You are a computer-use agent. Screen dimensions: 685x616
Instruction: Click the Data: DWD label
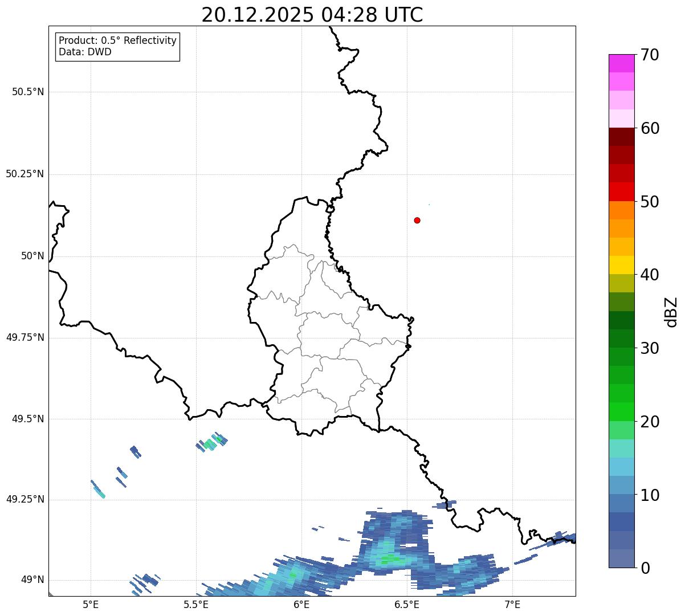coord(85,52)
